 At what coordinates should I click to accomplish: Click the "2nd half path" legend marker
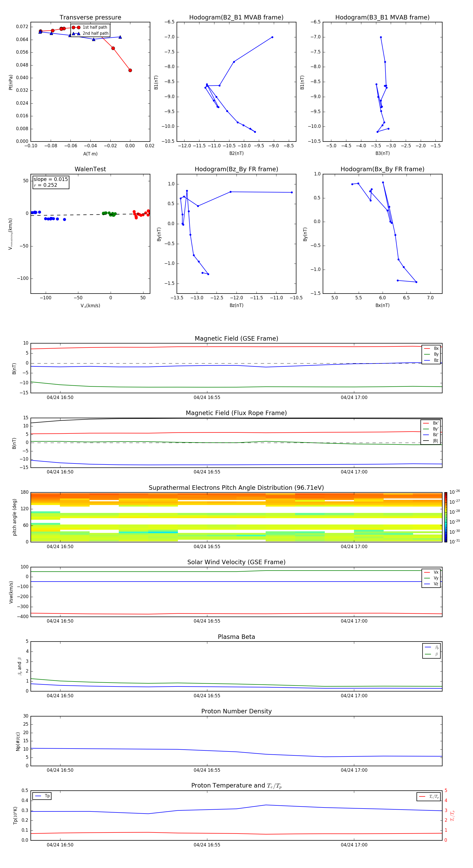pyautogui.click(x=76, y=33)
